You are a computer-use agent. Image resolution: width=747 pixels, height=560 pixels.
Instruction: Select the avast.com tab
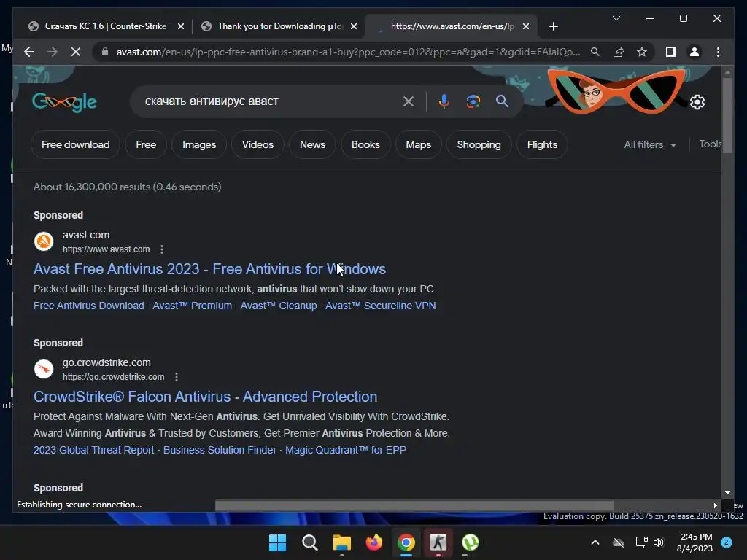451,26
